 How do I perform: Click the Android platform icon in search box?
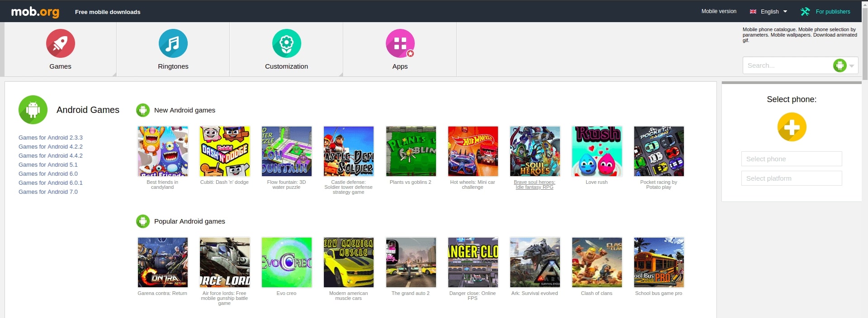coord(840,65)
